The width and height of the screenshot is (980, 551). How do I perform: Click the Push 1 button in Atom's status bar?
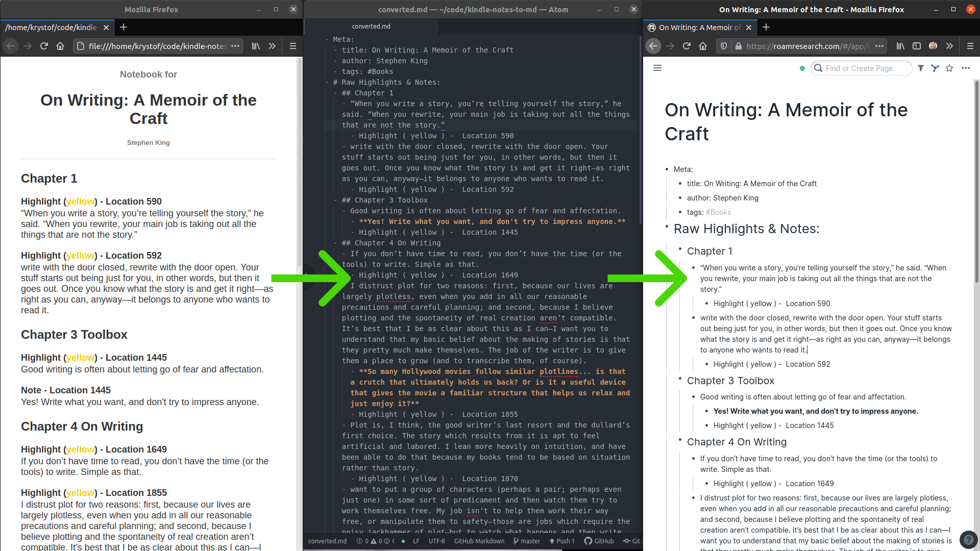click(561, 541)
